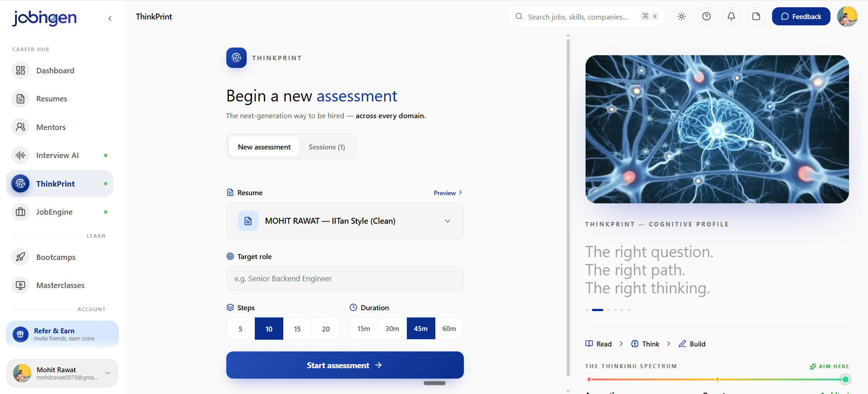Viewport: 868px width, 394px height.
Task: Click the Refer & Earn gift icon
Action: pos(20,334)
